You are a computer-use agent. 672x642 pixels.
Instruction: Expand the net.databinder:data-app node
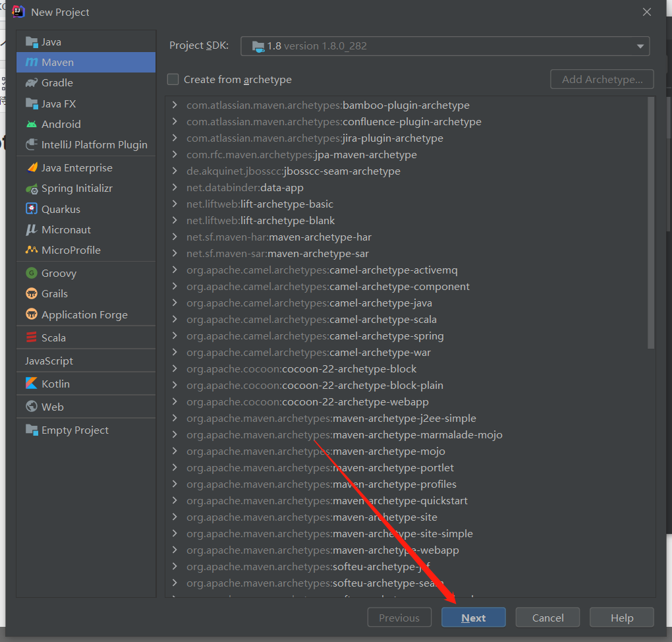click(175, 187)
